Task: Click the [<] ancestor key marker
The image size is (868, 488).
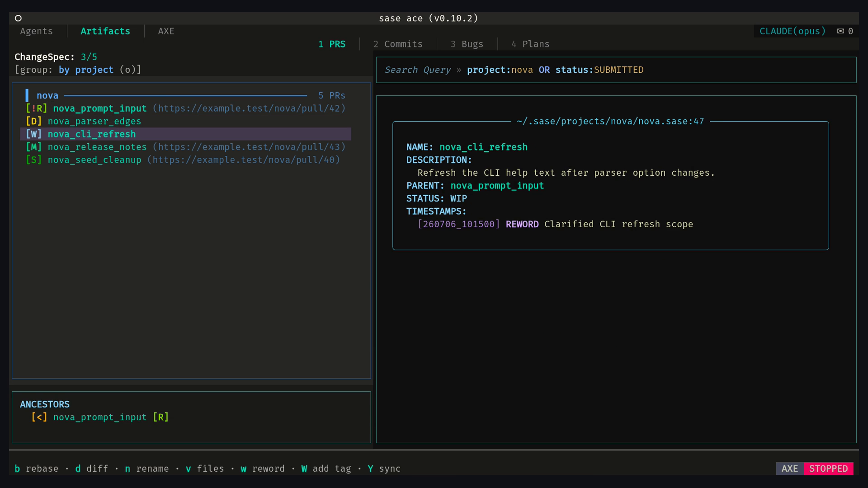Action: point(39,418)
